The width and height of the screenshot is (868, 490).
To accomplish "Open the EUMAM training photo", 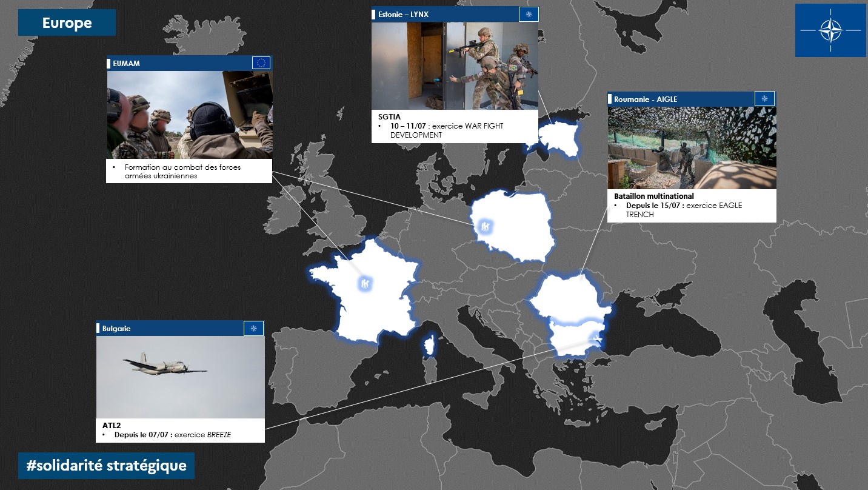I will [190, 115].
